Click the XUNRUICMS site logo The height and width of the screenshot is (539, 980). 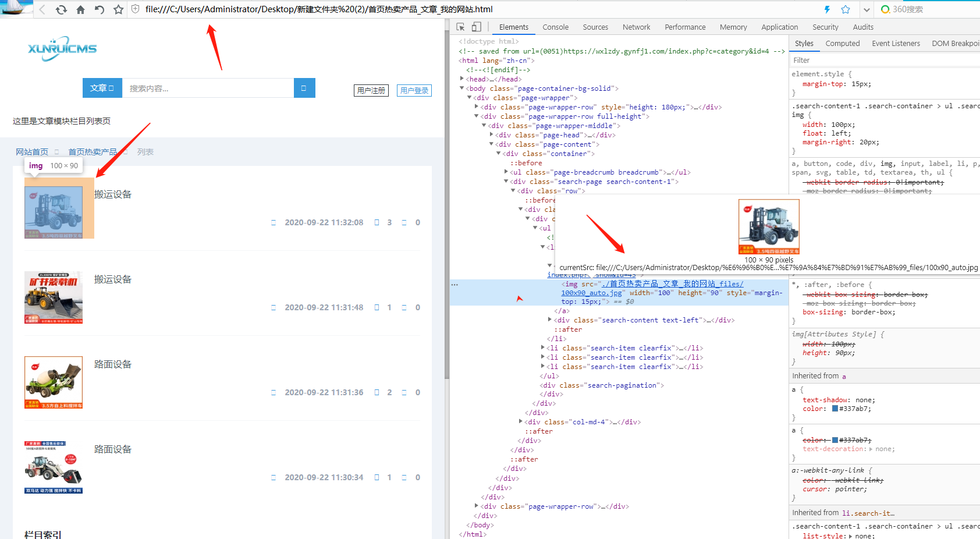pos(62,49)
